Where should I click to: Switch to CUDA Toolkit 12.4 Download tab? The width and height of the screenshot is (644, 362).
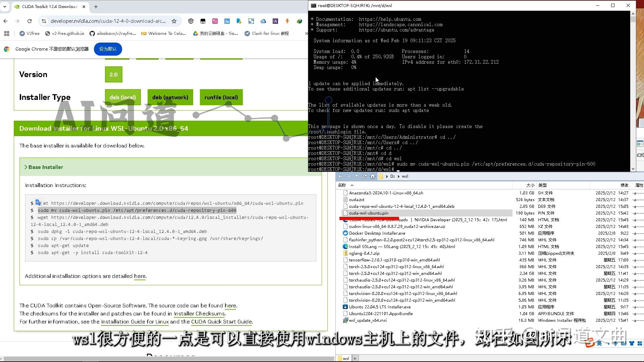click(x=50, y=7)
